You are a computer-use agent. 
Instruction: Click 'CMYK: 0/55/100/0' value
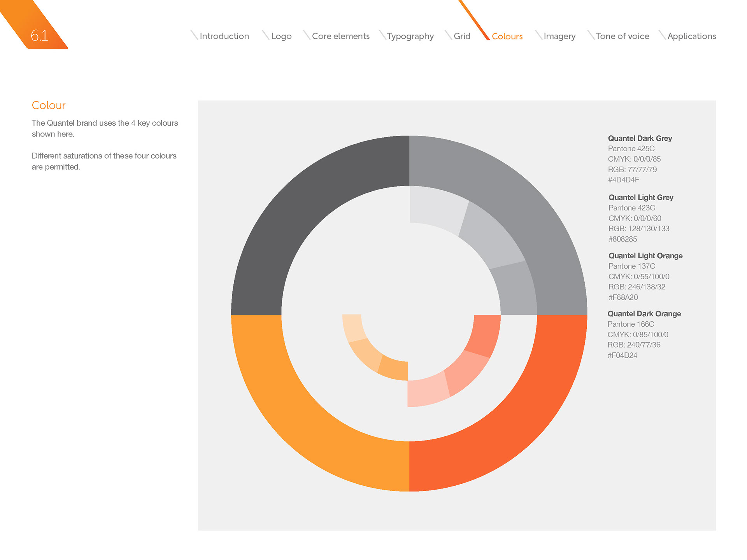pyautogui.click(x=639, y=277)
